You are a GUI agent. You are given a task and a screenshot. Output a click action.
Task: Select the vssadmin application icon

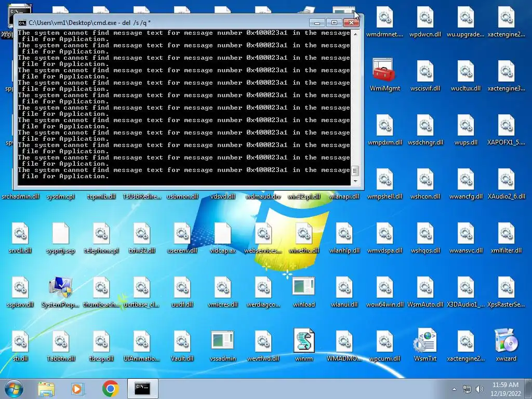click(x=222, y=340)
